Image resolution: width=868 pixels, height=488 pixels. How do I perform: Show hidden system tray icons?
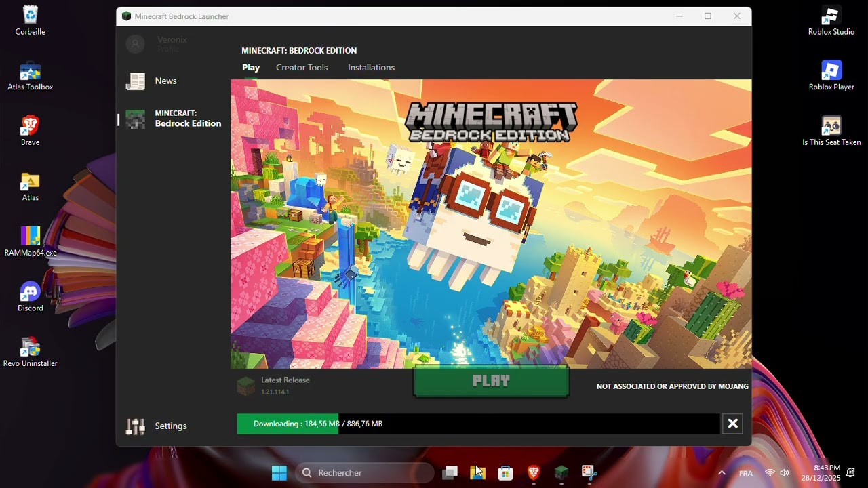coord(722,473)
